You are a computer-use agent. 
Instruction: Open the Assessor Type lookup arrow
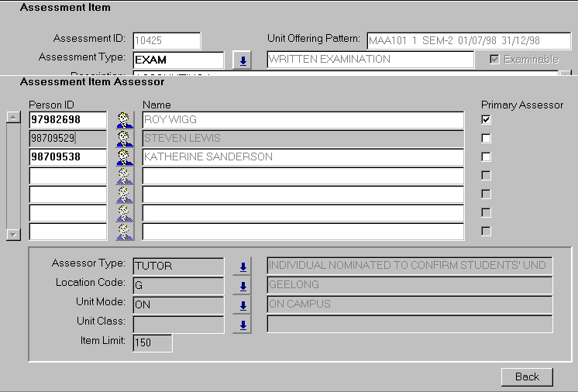[243, 266]
